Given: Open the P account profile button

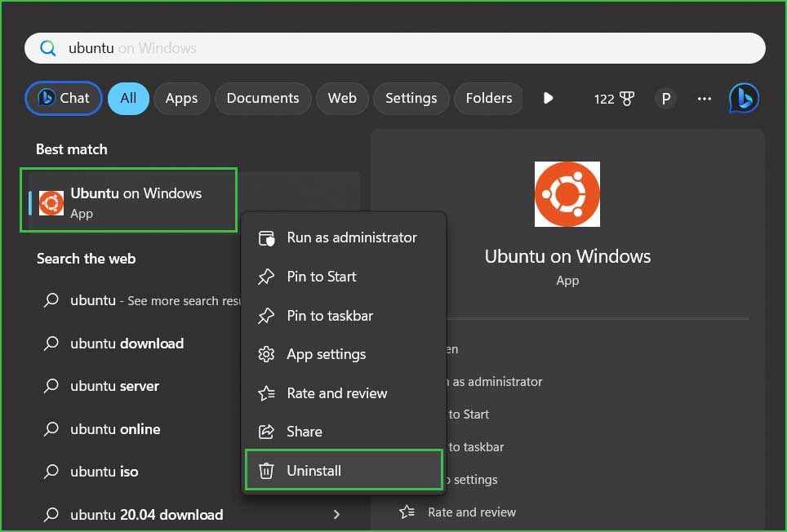Looking at the screenshot, I should point(665,99).
